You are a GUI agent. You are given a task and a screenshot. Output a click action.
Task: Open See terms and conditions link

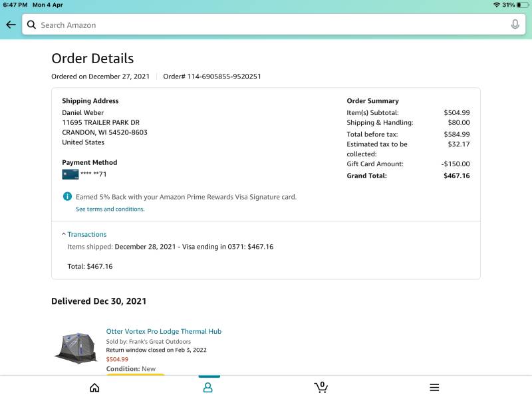[x=110, y=209]
